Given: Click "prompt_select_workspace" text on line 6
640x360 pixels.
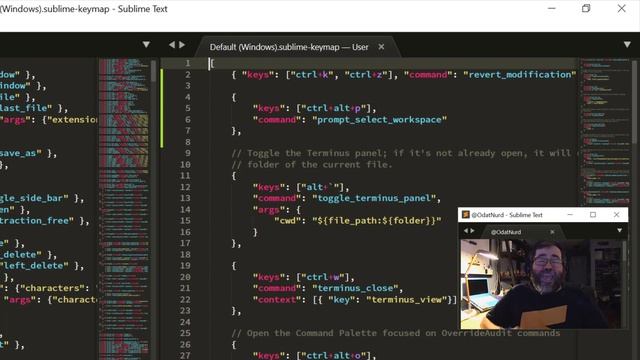Looking at the screenshot, I should pyautogui.click(x=380, y=120).
